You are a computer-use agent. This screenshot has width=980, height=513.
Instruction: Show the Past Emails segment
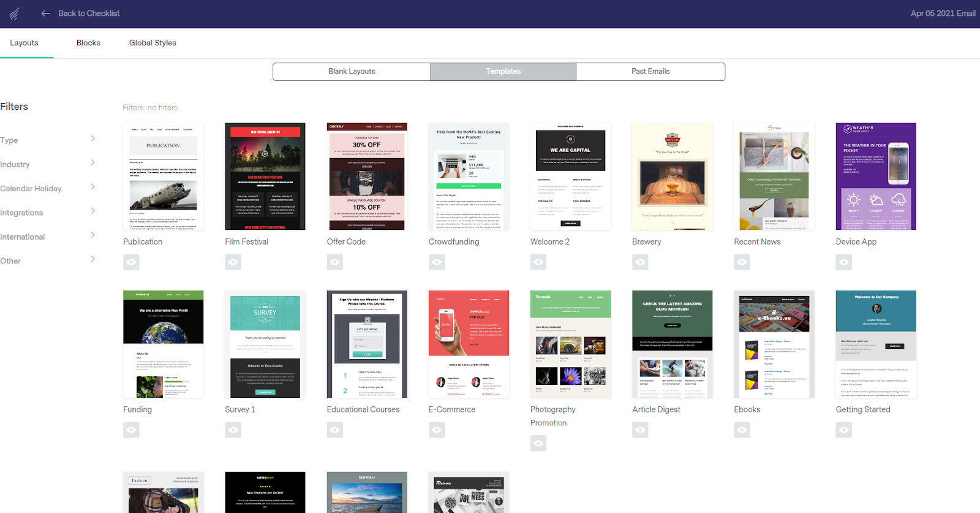click(x=650, y=72)
